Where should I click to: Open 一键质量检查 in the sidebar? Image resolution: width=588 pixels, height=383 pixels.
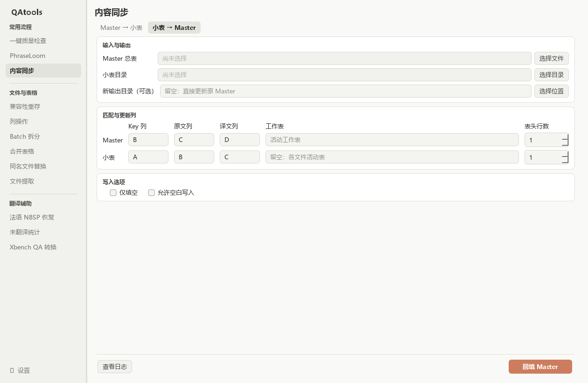43,41
